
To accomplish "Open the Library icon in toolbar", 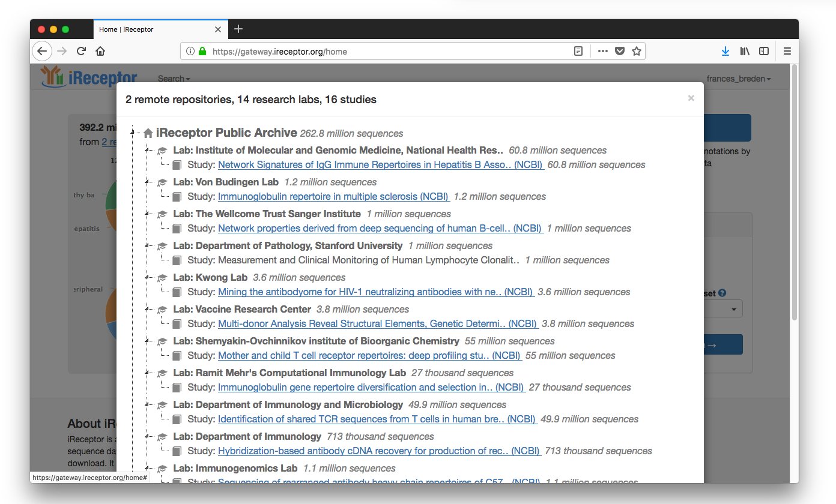I will 745,52.
